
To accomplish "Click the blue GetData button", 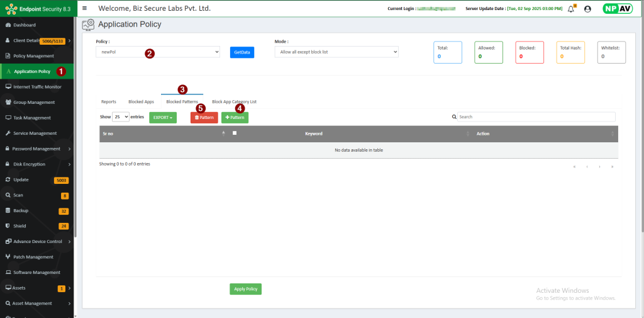I will pyautogui.click(x=242, y=52).
